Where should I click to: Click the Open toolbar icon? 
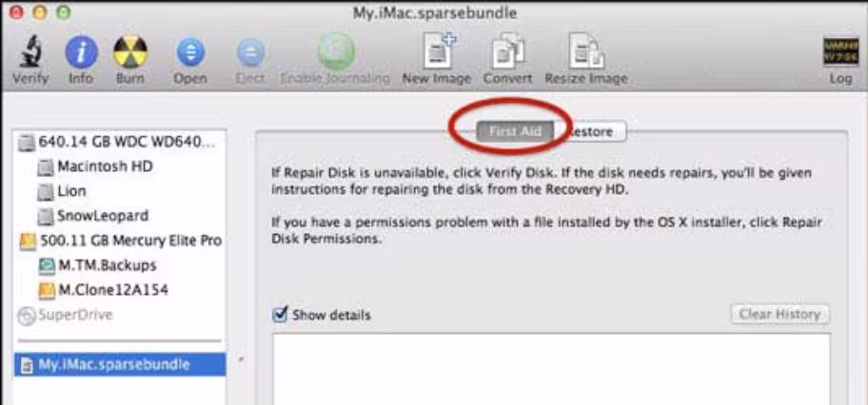pos(190,52)
